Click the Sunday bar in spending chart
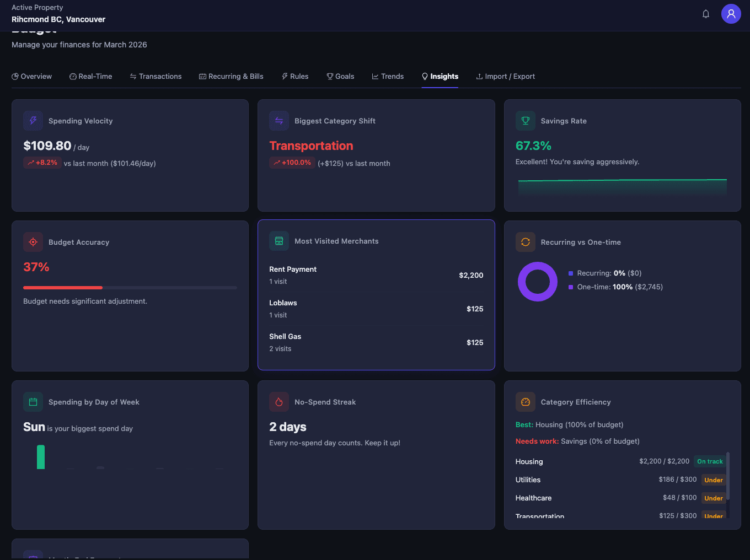This screenshot has width=750, height=560. coord(41,457)
